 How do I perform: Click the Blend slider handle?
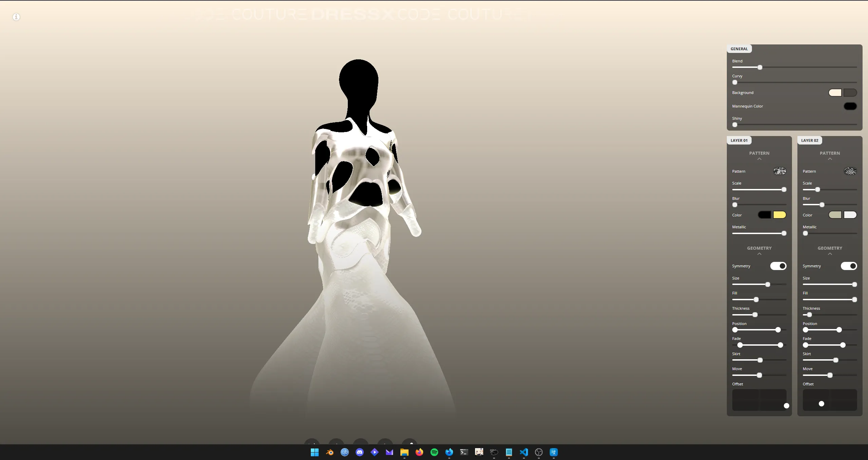coord(760,67)
